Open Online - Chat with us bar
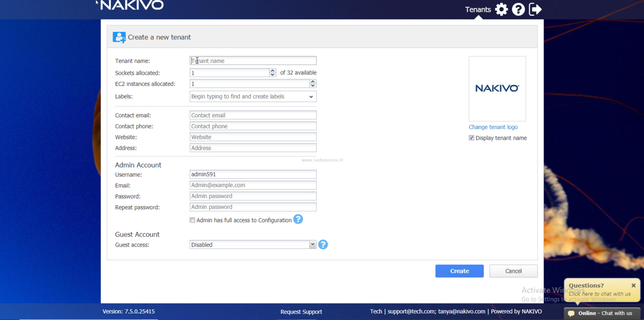This screenshot has height=320, width=644. 602,313
